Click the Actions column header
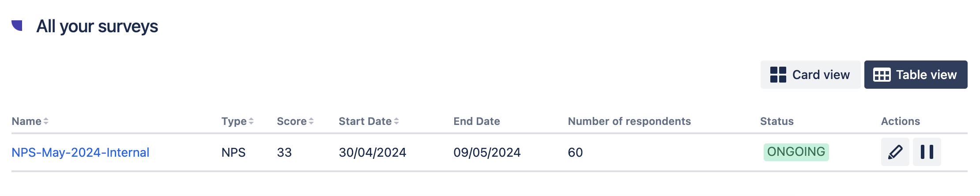This screenshot has width=980, height=196. tap(900, 121)
